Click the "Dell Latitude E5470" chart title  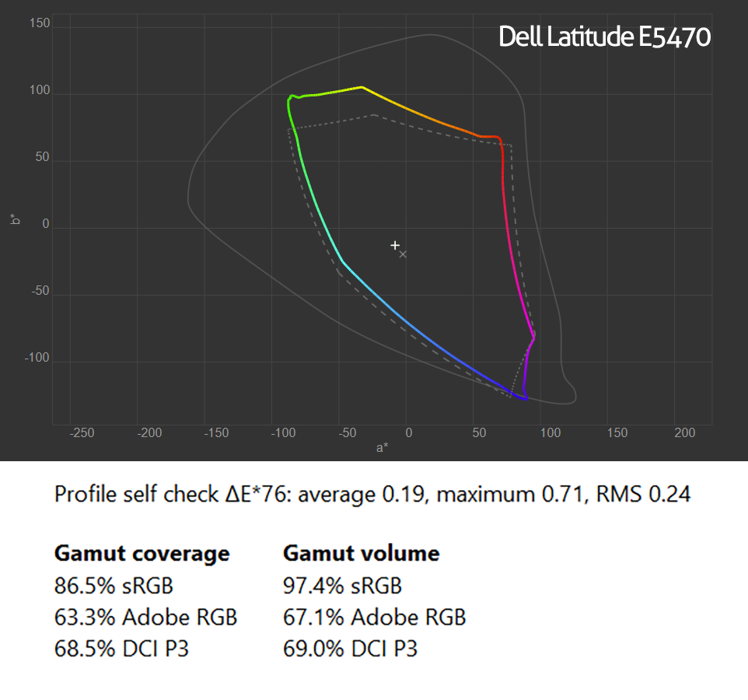coord(604,37)
